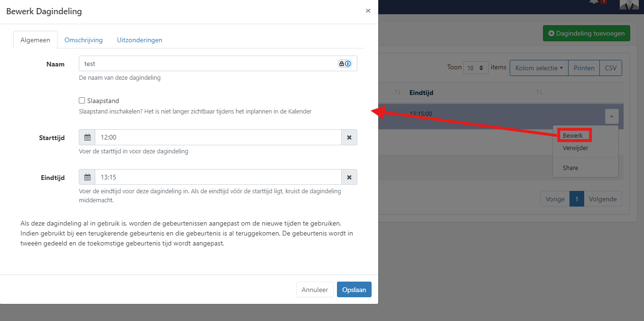Screen dimensions: 644x321
Task: Click the calendar icon beside Starttijd
Action: click(x=87, y=137)
